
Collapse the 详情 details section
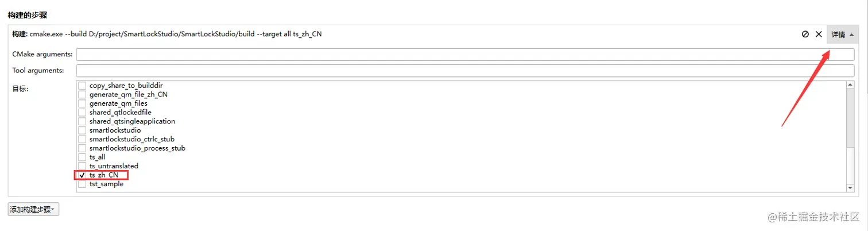(842, 34)
